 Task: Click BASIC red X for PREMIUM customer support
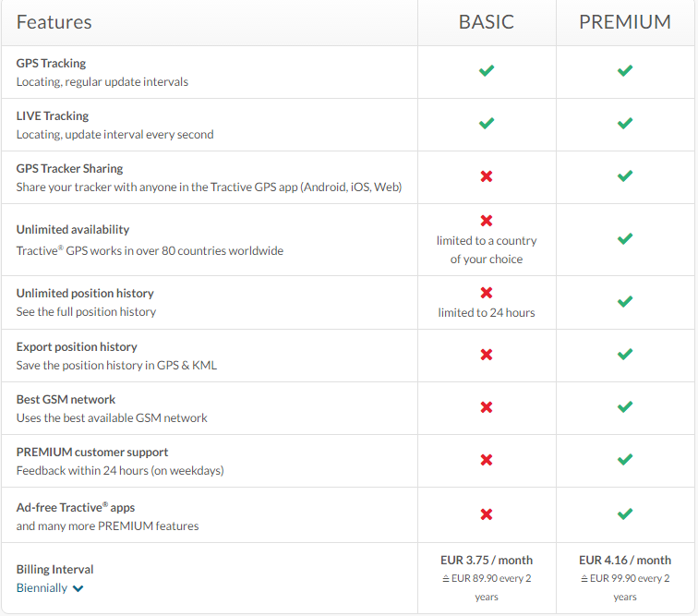[486, 460]
